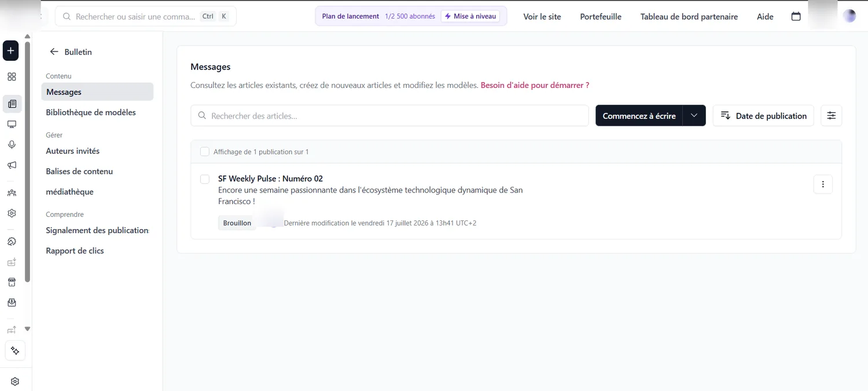Focus the top command search bar
This screenshot has height=391, width=868.
pyautogui.click(x=146, y=16)
